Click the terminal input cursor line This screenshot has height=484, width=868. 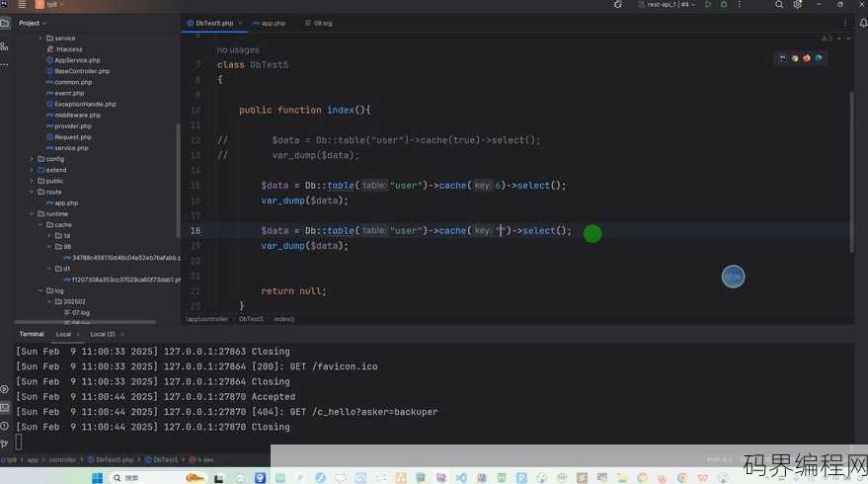click(x=19, y=442)
